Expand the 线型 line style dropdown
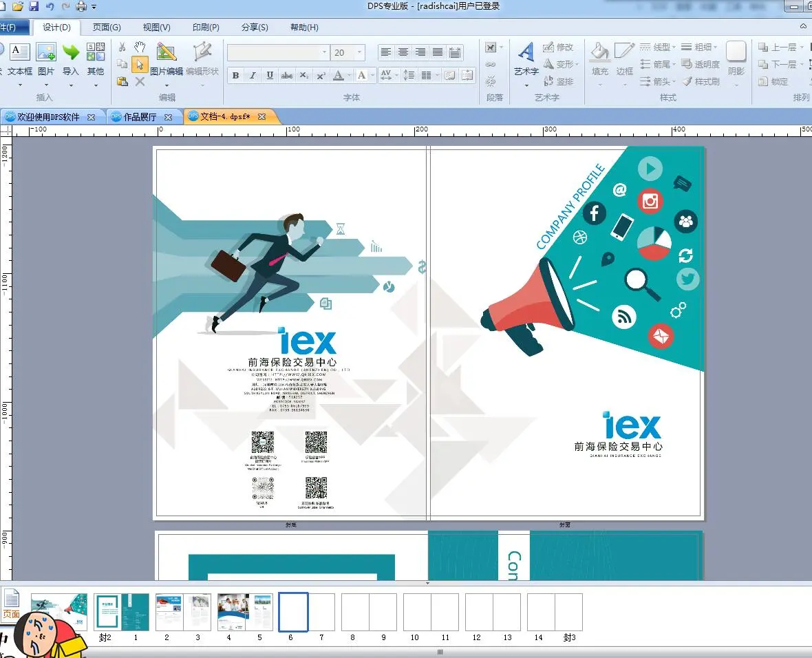 (x=659, y=47)
